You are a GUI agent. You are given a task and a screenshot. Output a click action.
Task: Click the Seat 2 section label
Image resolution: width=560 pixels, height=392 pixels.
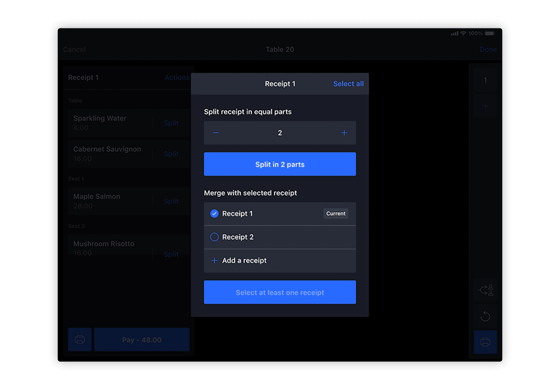click(76, 226)
